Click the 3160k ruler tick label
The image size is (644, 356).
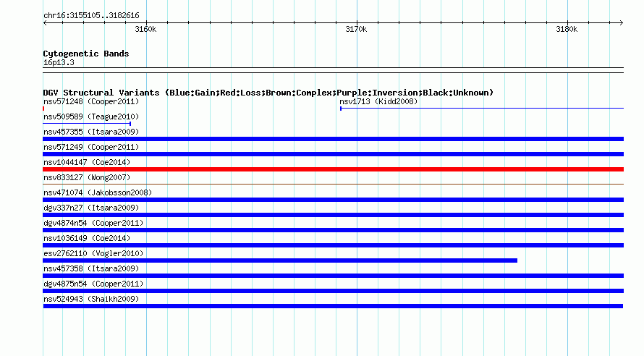pyautogui.click(x=145, y=29)
